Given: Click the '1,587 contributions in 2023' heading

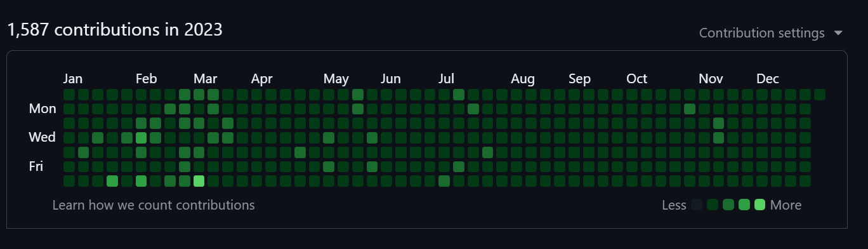Looking at the screenshot, I should [115, 29].
